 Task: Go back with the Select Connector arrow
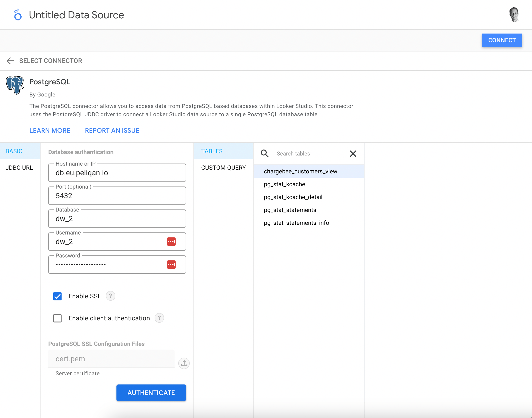pyautogui.click(x=10, y=61)
